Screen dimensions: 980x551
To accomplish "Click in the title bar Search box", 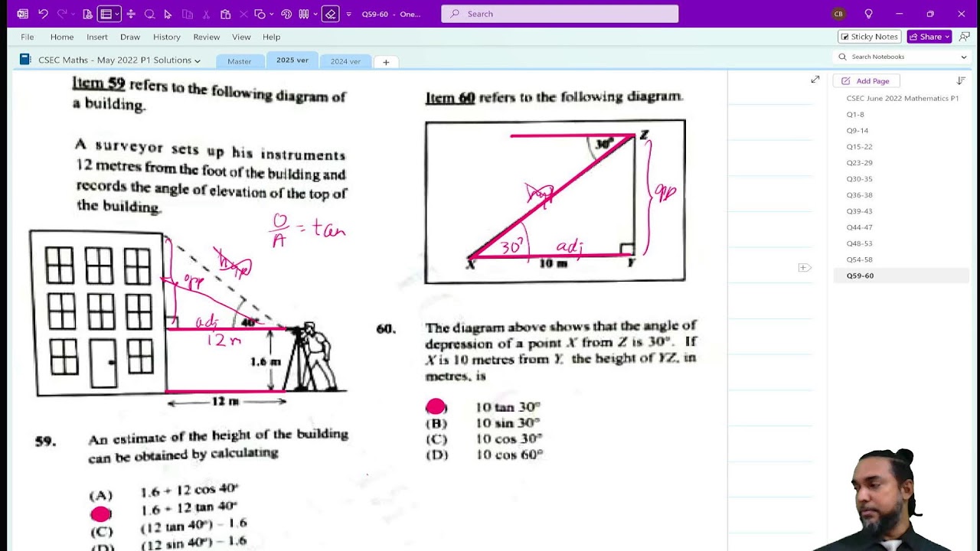I will 560,14.
